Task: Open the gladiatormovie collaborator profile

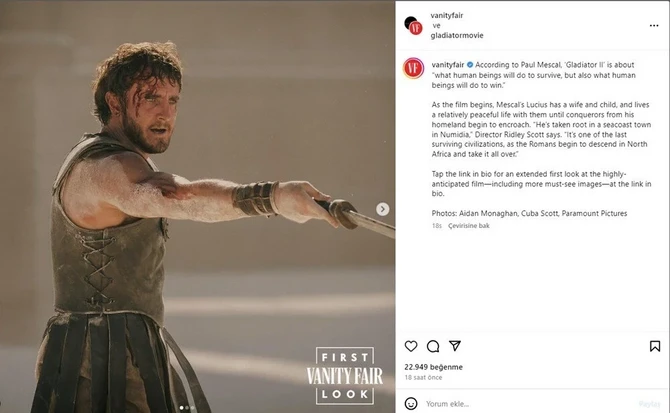Action: [457, 35]
